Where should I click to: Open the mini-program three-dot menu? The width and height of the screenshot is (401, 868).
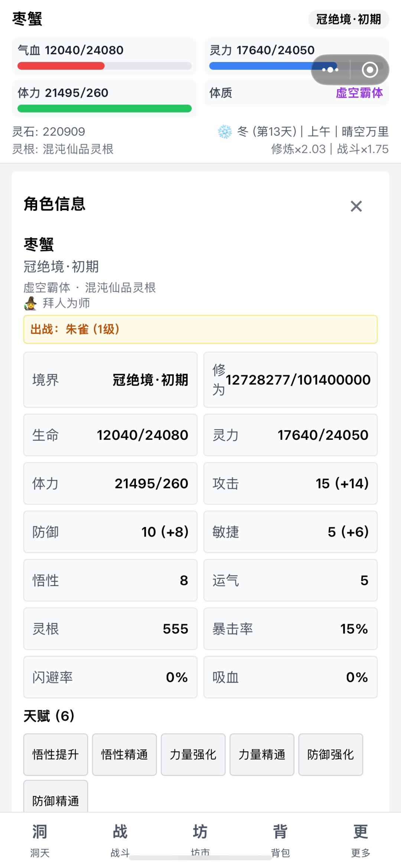click(330, 69)
